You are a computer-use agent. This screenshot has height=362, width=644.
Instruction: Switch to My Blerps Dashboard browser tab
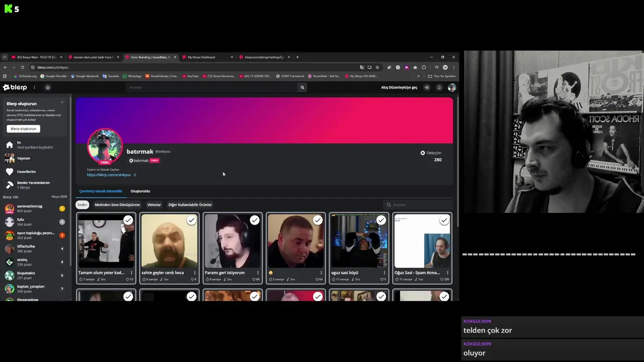coord(207,57)
